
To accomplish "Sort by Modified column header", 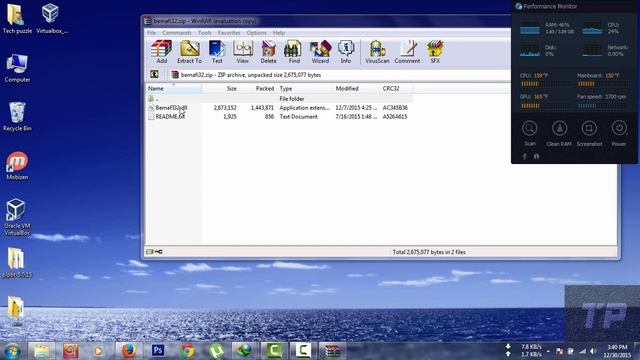I will pos(356,88).
